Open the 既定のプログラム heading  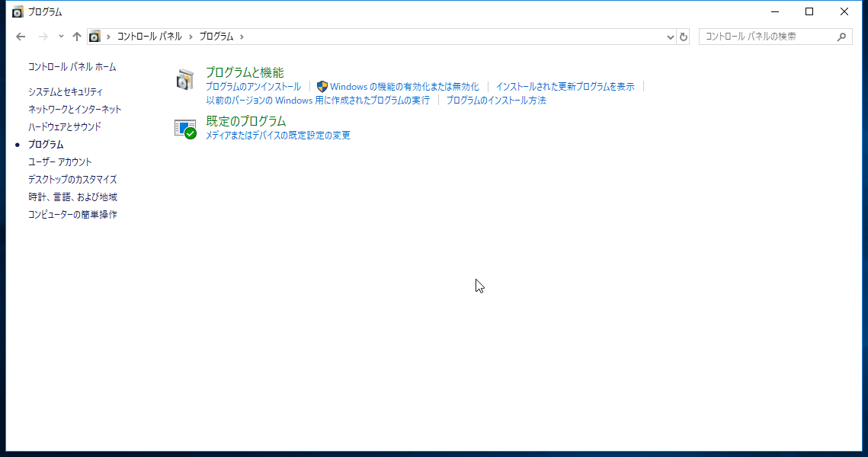pyautogui.click(x=246, y=121)
